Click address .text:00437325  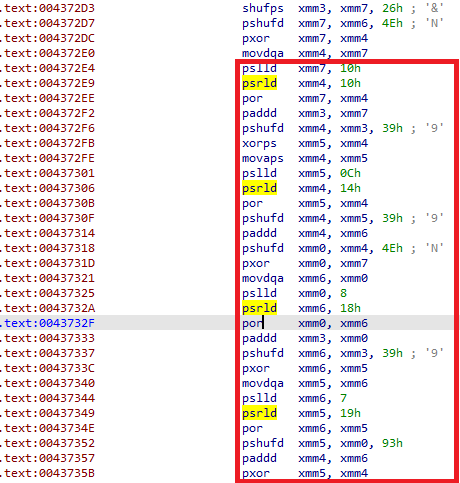47,293
